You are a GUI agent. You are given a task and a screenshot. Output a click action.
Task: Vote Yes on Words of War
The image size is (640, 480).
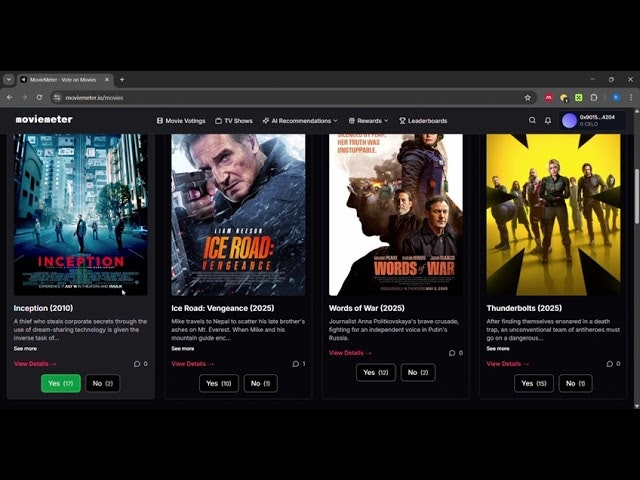tap(376, 372)
